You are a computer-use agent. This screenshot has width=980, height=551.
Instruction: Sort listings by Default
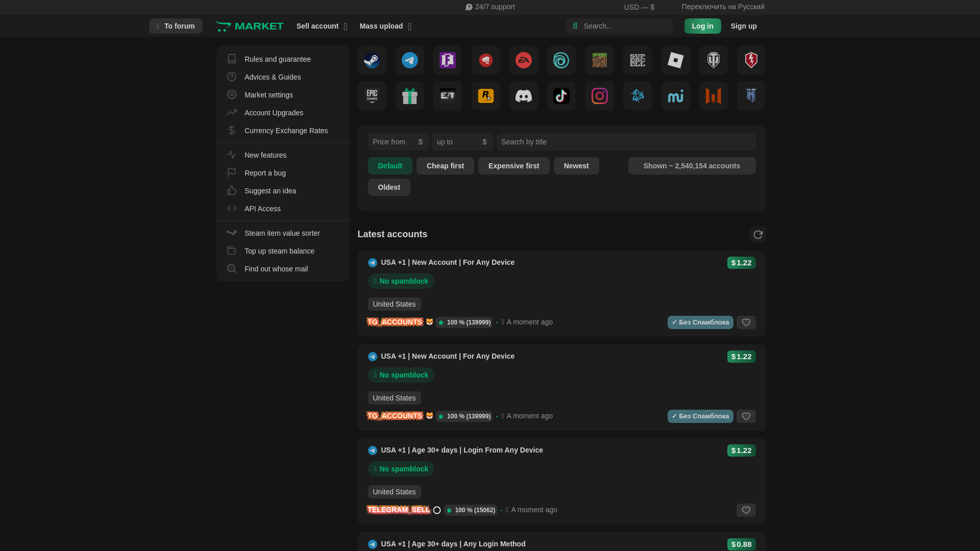click(390, 166)
